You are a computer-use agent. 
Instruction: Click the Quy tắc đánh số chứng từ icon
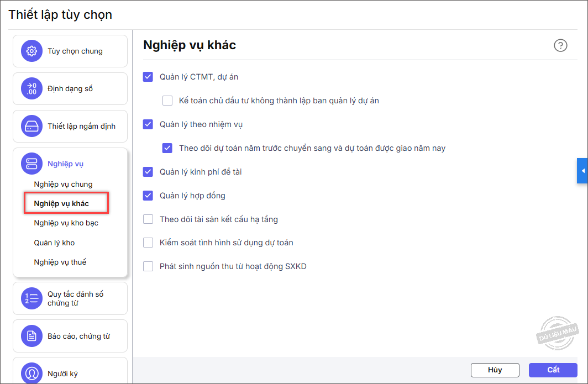point(32,298)
